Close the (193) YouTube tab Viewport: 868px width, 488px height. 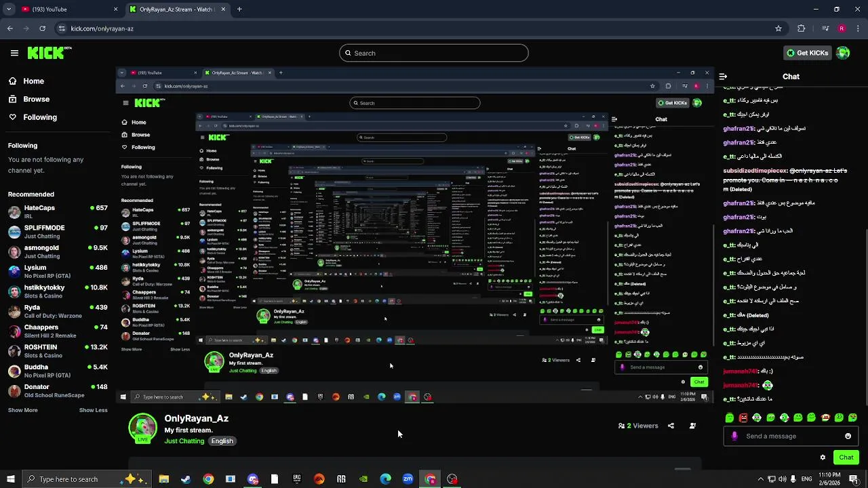115,9
